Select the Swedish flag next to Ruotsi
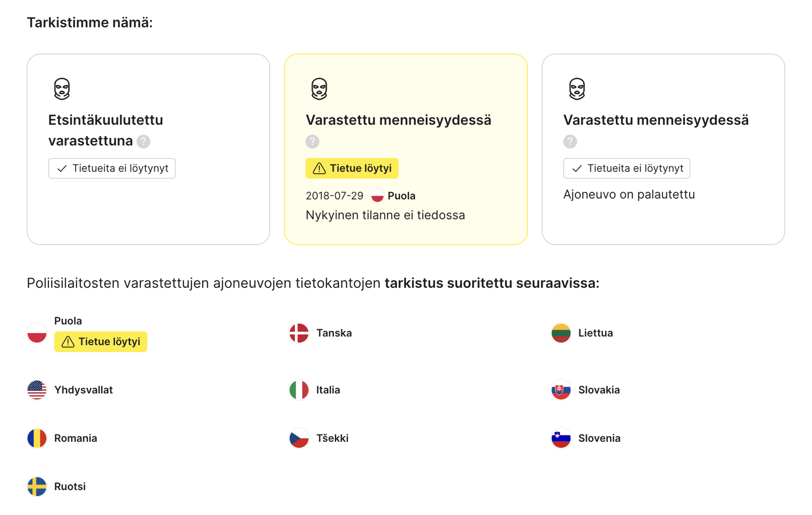The width and height of the screenshot is (812, 515). (37, 487)
